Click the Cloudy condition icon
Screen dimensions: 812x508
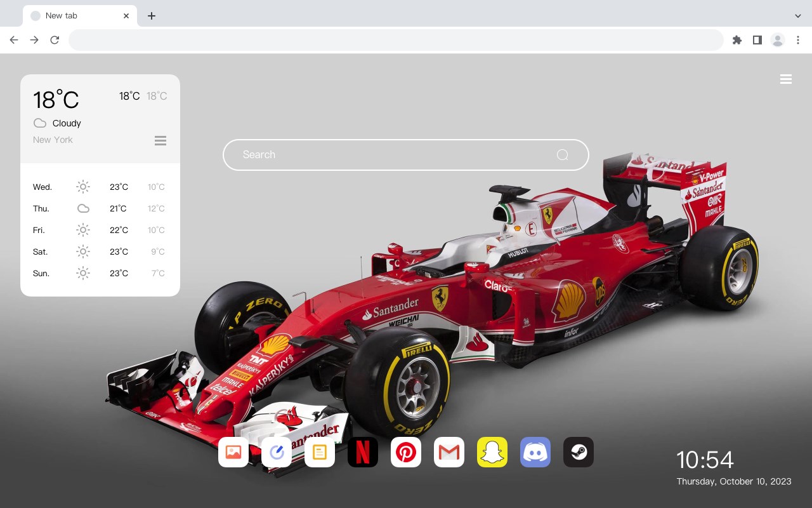(40, 123)
